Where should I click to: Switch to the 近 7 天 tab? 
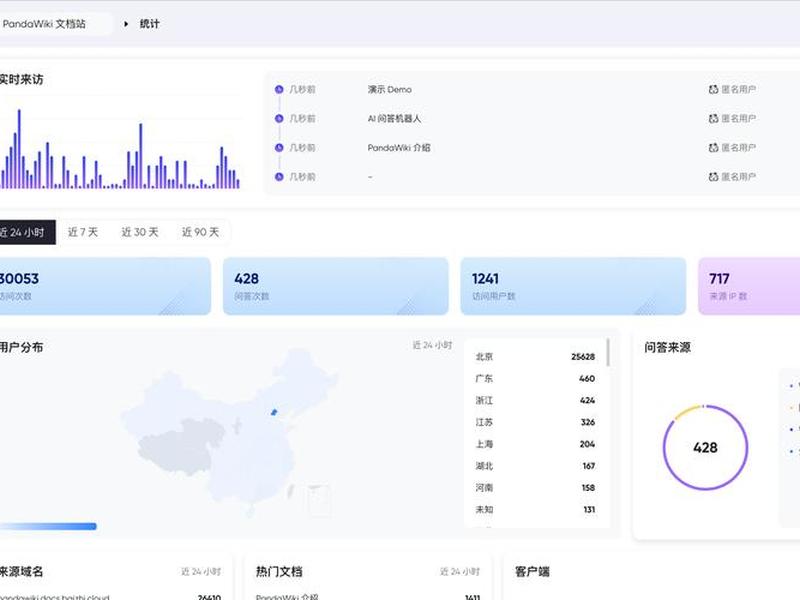(x=83, y=233)
